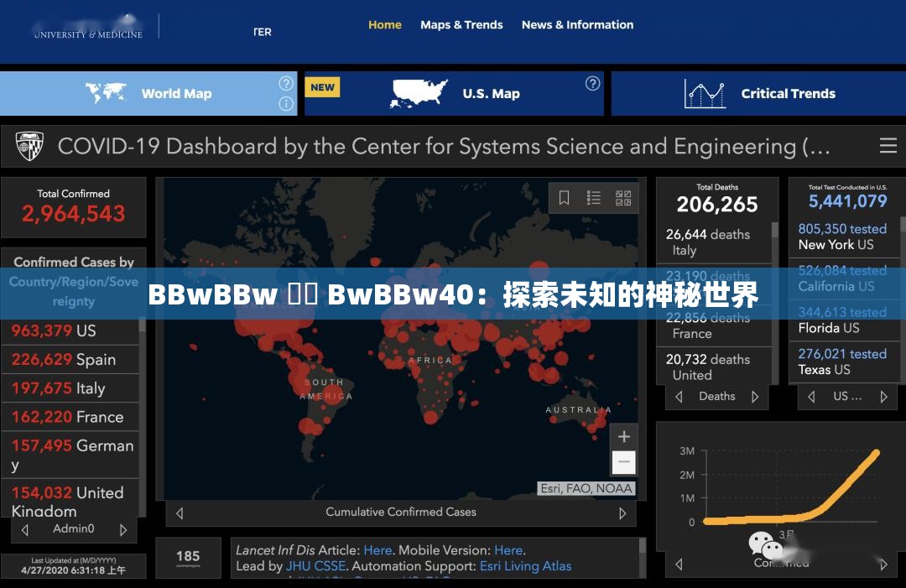Go to next Admin0 list page
This screenshot has width=906, height=588.
123,529
